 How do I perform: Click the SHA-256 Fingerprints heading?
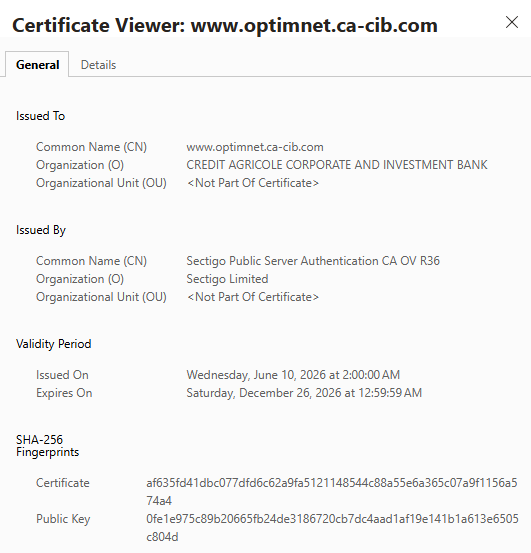[48, 446]
